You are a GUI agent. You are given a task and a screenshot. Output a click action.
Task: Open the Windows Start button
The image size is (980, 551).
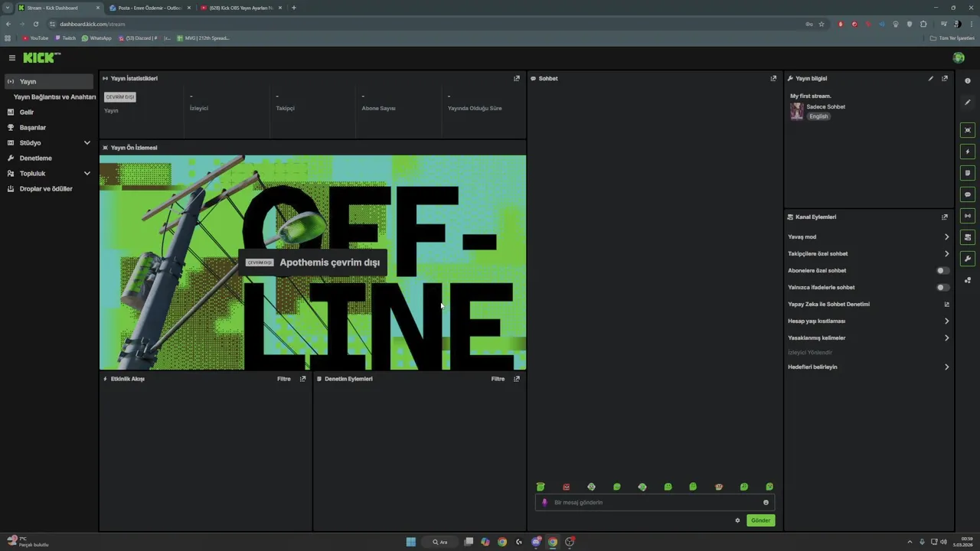(411, 542)
